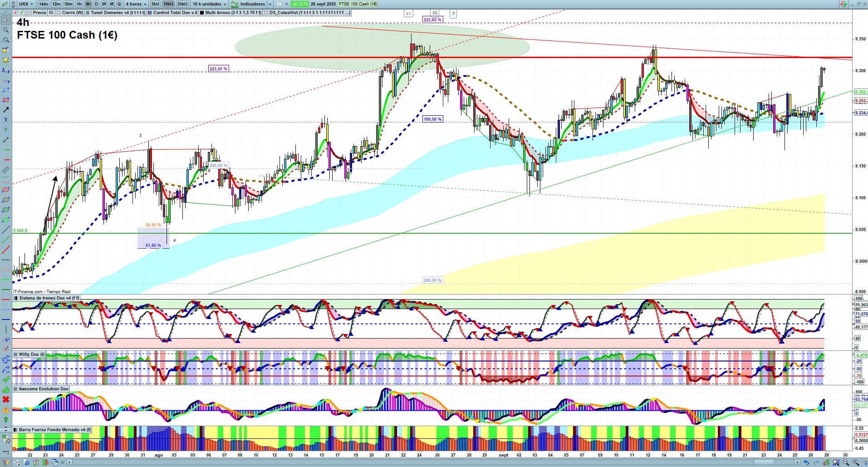
Task: Select the boxed text annotation tool
Action: 6,120
